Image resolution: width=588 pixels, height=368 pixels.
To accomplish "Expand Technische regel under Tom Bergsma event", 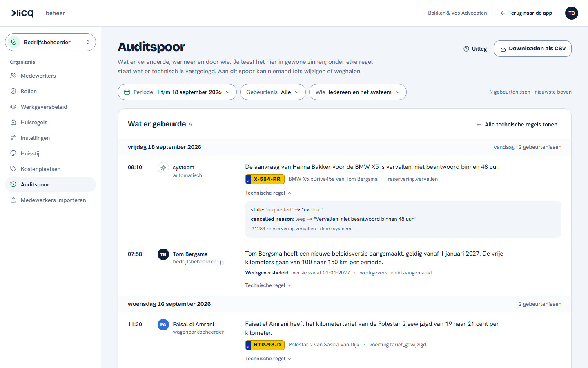I will (x=268, y=285).
